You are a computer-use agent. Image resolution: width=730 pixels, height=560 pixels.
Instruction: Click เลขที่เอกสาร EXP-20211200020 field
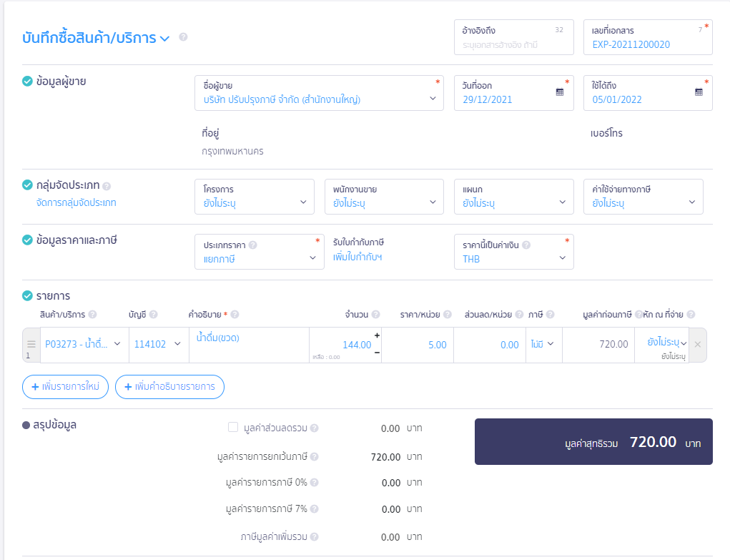coord(648,37)
